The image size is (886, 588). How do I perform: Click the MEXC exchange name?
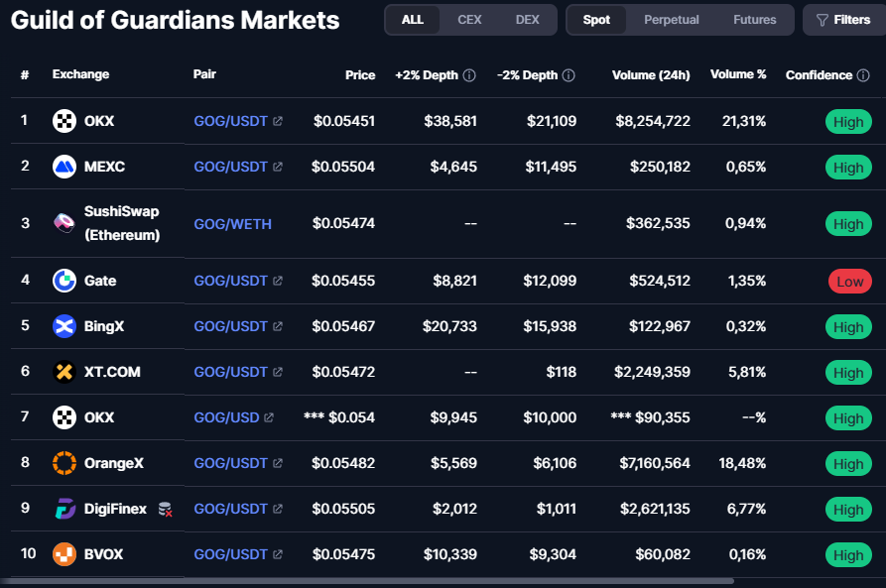(104, 167)
